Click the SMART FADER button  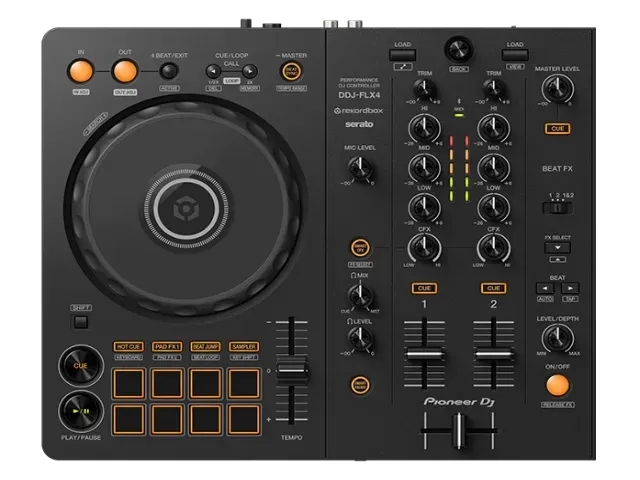pyautogui.click(x=358, y=385)
